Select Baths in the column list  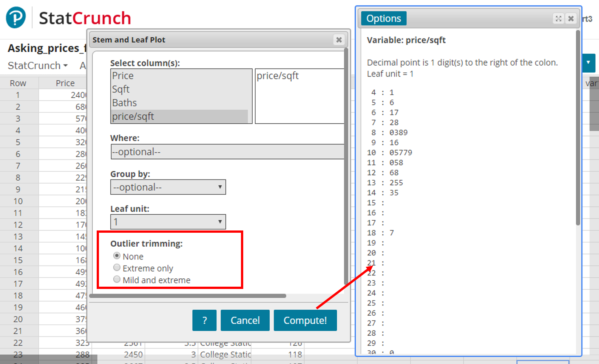pyautogui.click(x=125, y=103)
